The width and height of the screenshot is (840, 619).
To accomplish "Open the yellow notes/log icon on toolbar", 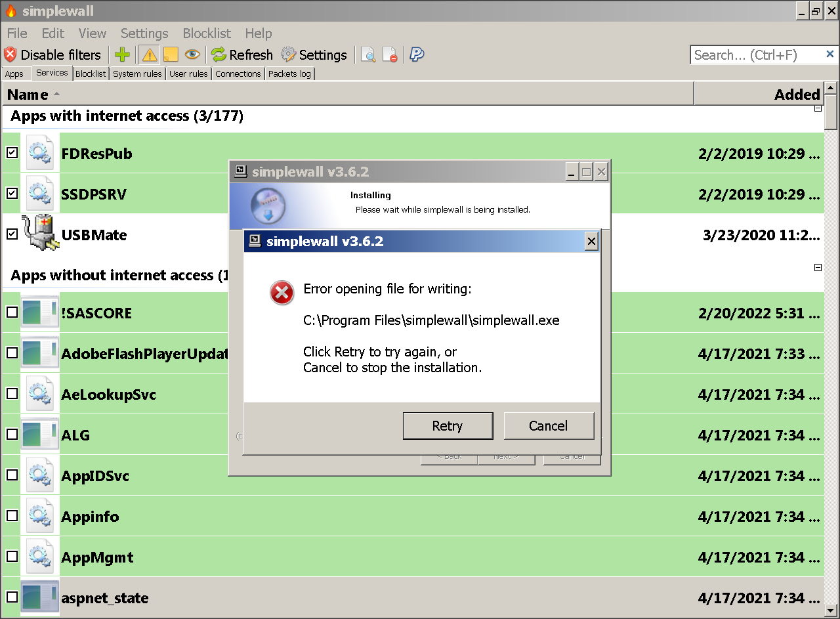I will (x=171, y=55).
